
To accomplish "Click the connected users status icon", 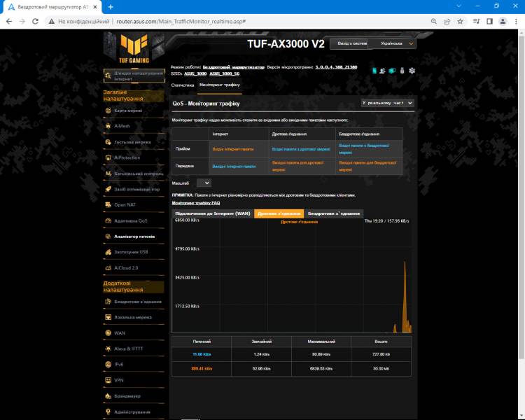I will point(382,71).
